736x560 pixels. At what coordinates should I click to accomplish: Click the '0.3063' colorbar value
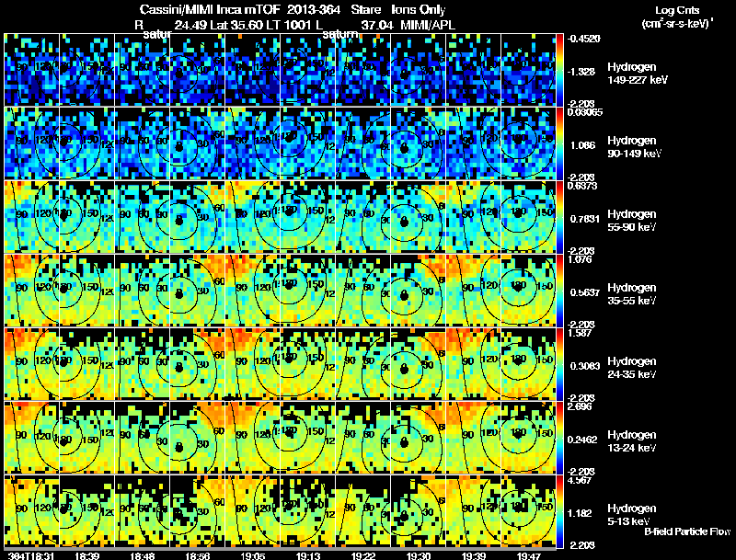point(584,366)
